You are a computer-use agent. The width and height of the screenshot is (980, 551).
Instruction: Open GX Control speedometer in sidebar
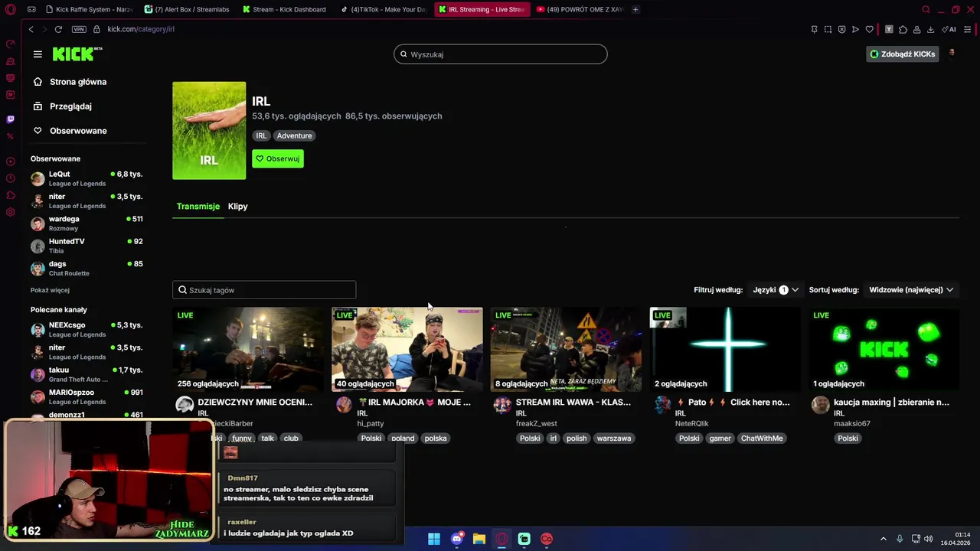point(11,44)
